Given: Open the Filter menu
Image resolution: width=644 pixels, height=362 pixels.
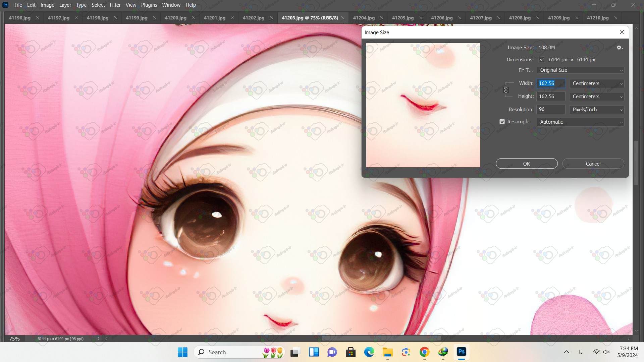Looking at the screenshot, I should 115,5.
